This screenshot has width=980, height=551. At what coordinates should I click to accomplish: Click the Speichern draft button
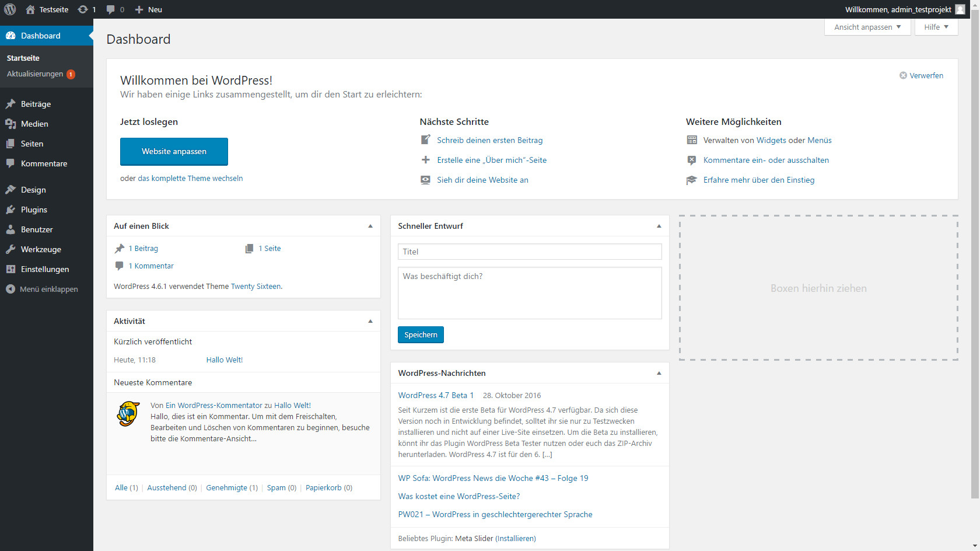[421, 334]
